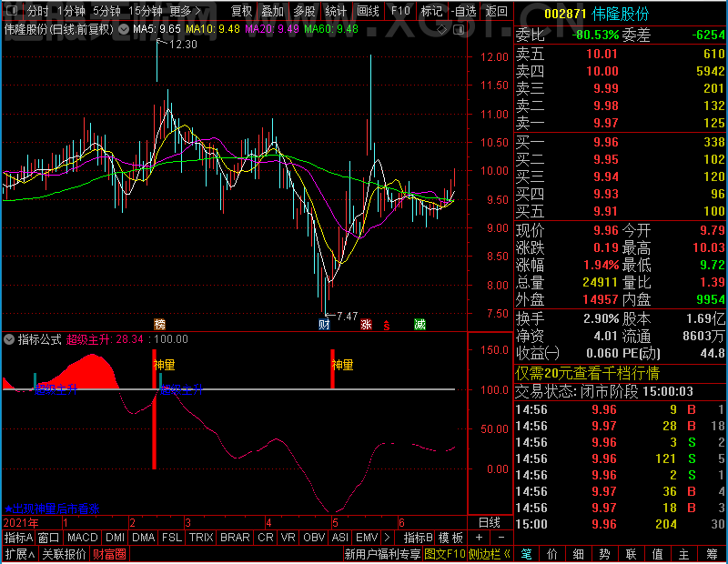Viewport: 728px width, 564px height.
Task: Click the panel layout icon at top-left
Action: (x=13, y=10)
